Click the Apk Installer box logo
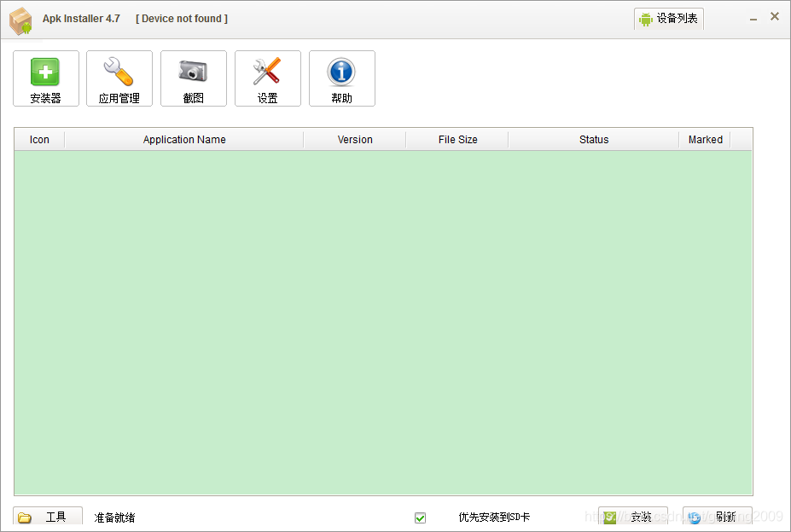The image size is (791, 532). 20,20
